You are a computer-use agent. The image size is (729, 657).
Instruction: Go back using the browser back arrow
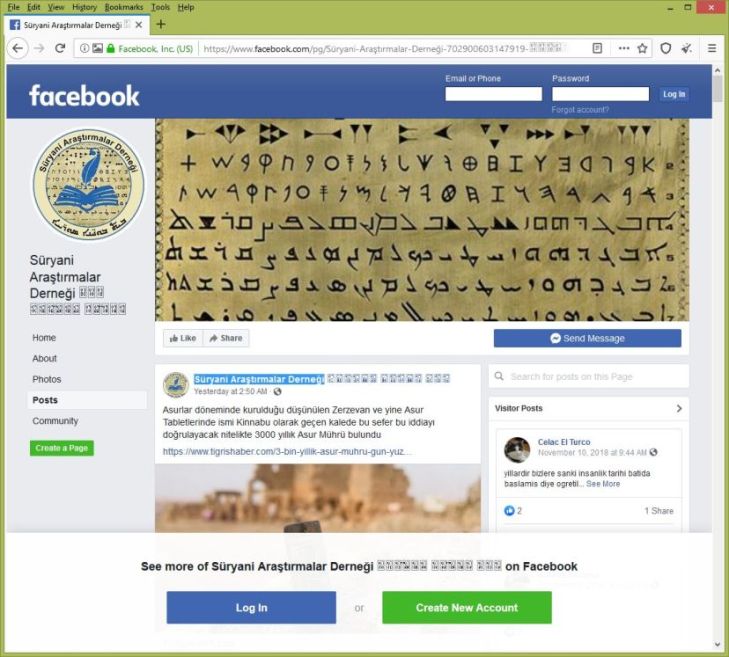18,48
